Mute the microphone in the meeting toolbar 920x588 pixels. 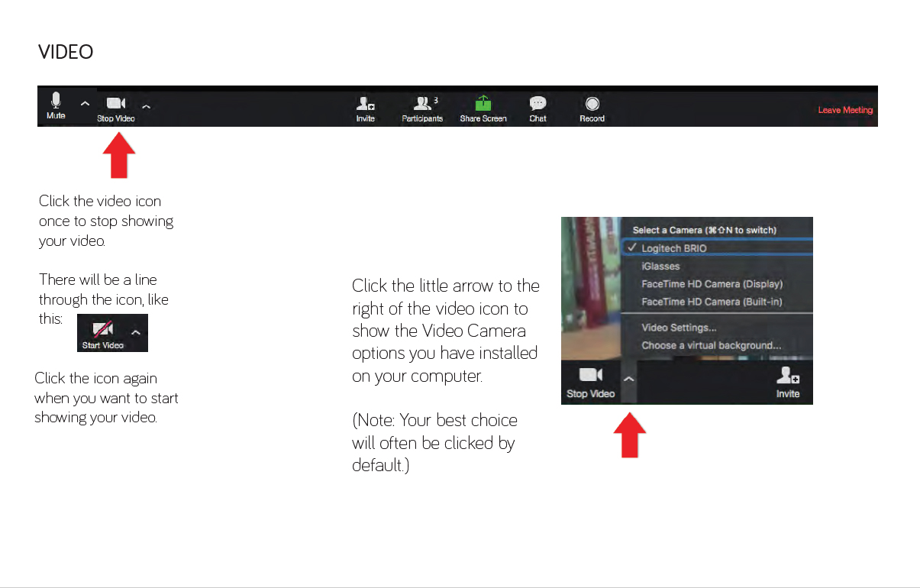pyautogui.click(x=56, y=106)
